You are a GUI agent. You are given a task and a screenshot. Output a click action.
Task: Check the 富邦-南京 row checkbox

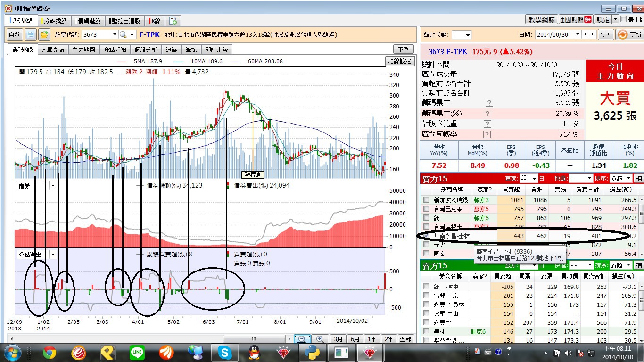pos(427,296)
